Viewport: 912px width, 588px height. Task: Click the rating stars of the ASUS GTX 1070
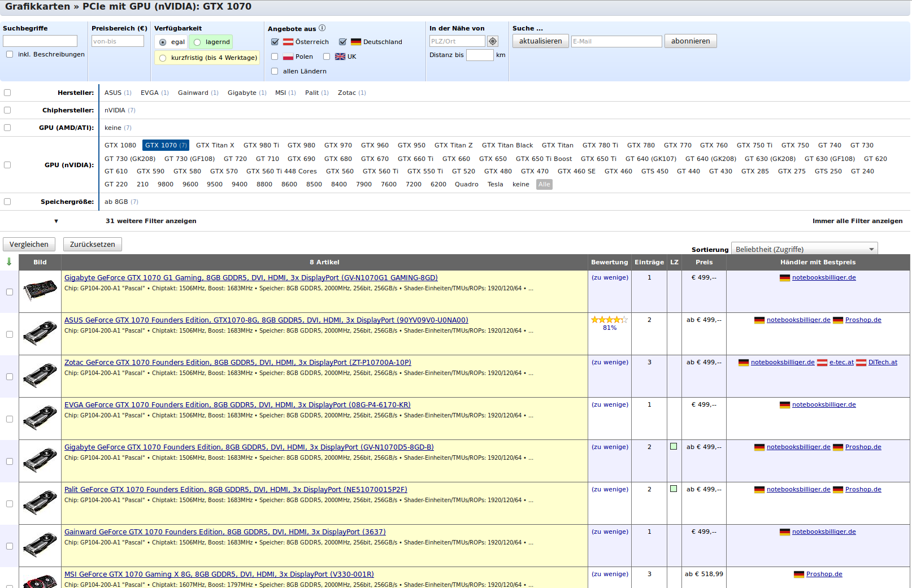click(610, 320)
